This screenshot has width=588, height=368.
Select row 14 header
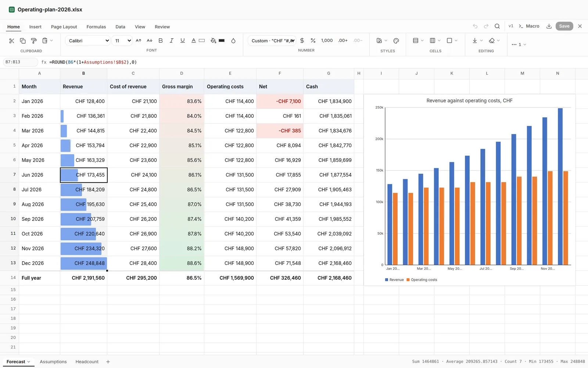coord(10,278)
